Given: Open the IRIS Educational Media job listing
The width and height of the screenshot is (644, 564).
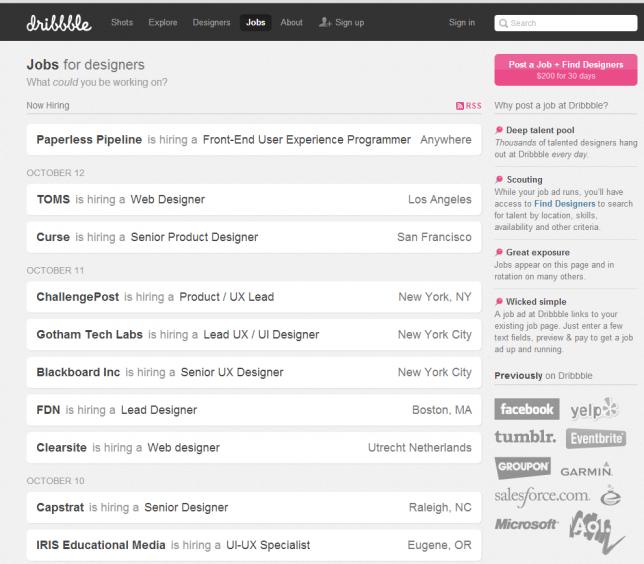Looking at the screenshot, I should 254,545.
